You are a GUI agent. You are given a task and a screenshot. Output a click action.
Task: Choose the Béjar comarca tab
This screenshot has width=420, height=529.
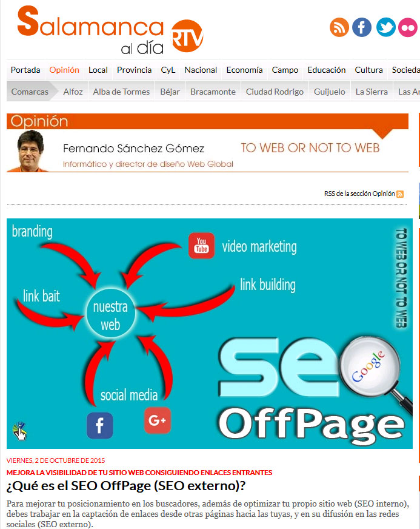tap(170, 92)
